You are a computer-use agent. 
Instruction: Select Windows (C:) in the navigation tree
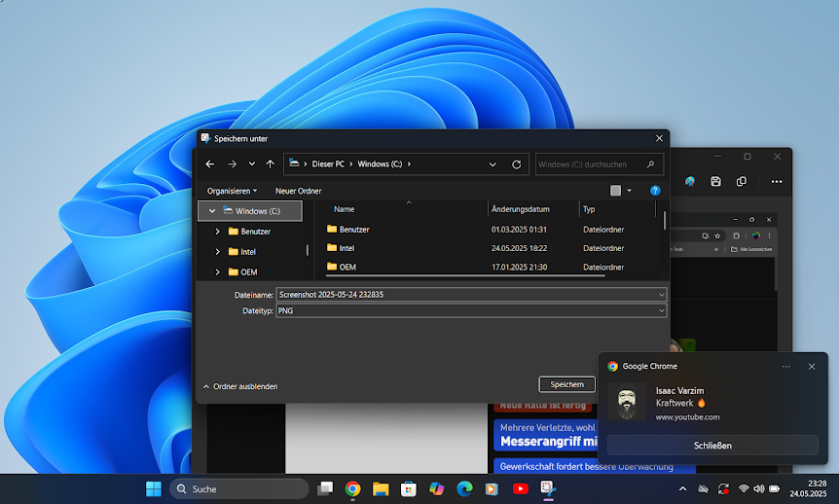tap(250, 211)
